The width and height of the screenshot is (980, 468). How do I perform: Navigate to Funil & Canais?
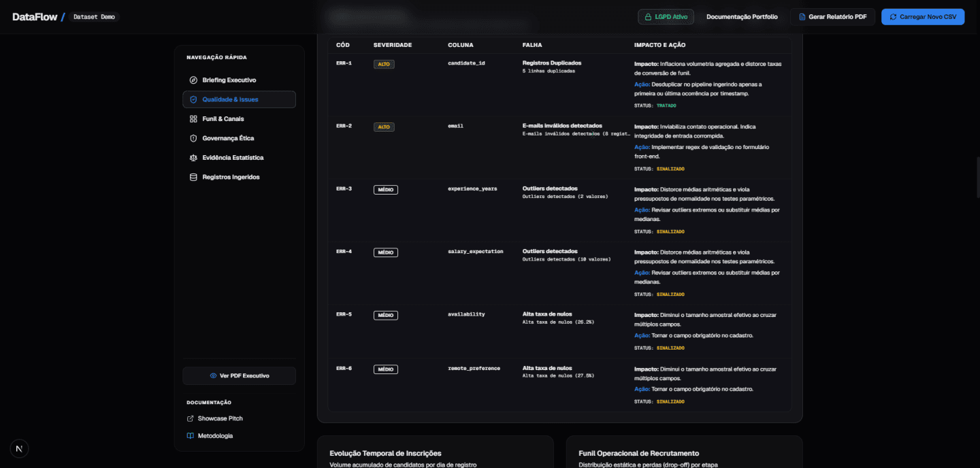tap(239, 119)
